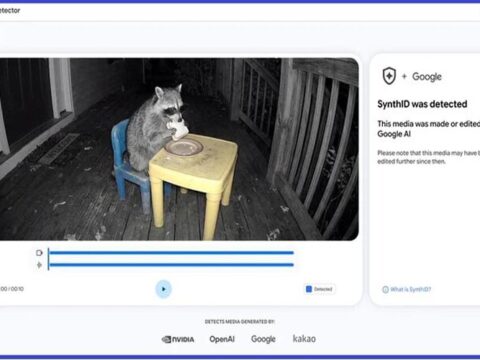Seek within the audio track detection bar
Screen dimensions: 480x360
pyautogui.click(x=171, y=265)
